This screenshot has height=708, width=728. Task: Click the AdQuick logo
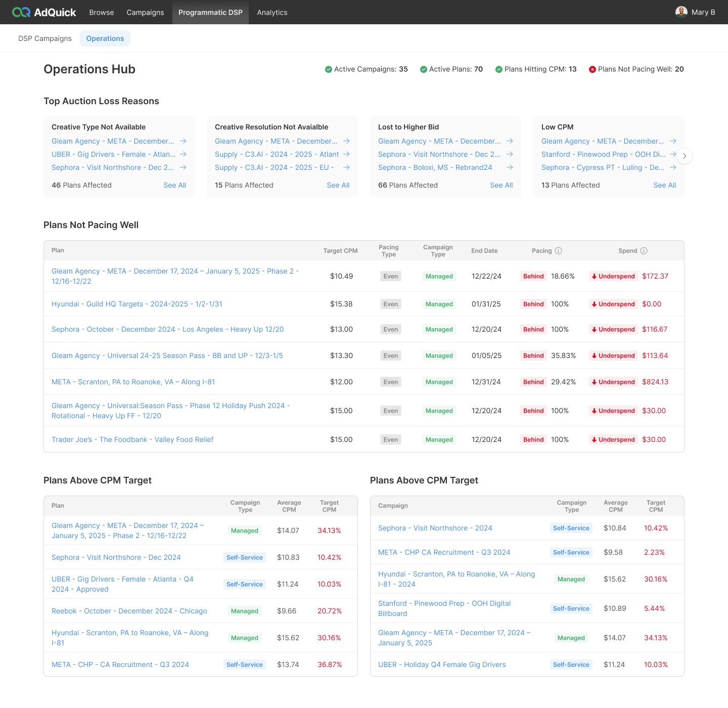coord(44,12)
